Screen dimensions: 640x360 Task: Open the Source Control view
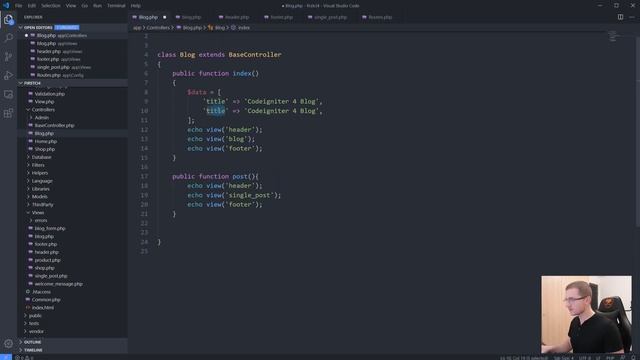(x=8, y=57)
